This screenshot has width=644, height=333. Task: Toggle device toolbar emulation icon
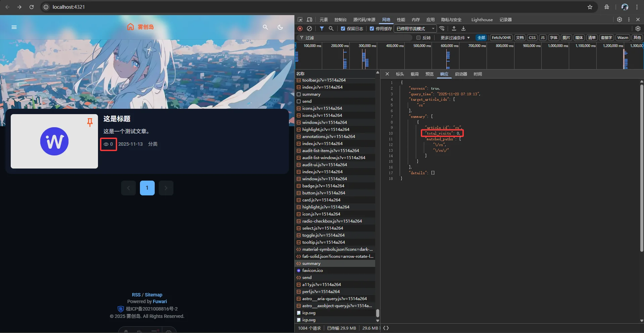pos(309,19)
